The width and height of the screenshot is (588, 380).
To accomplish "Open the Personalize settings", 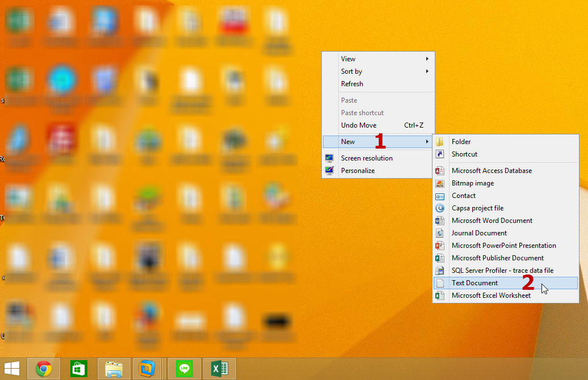I will pos(358,170).
